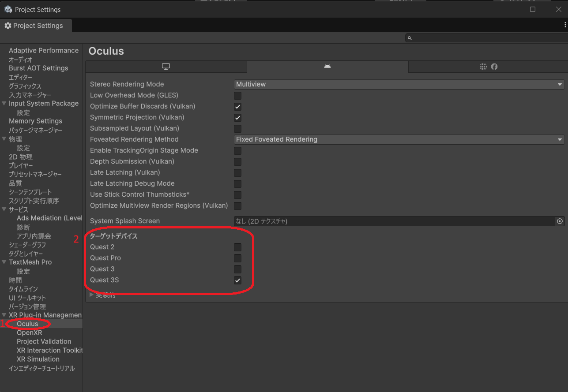The image size is (568, 392).
Task: Click the Facebook icon on the platform tab
Action: 494,66
